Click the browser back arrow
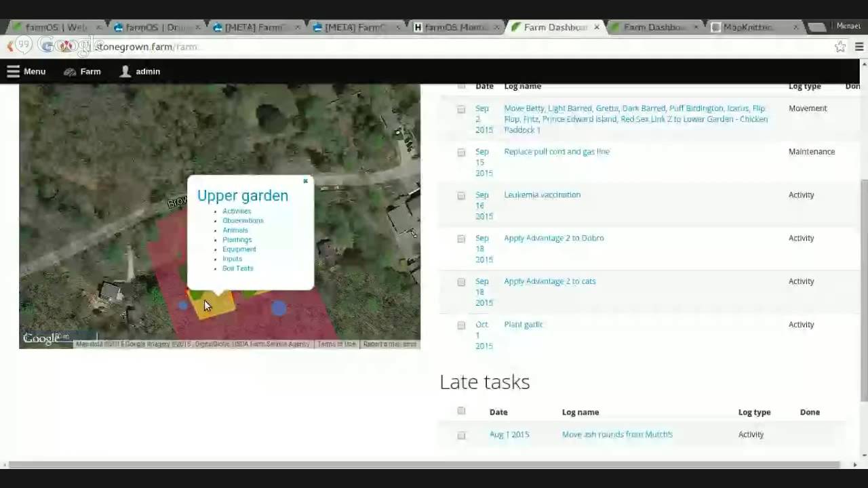This screenshot has width=868, height=488. (10, 47)
